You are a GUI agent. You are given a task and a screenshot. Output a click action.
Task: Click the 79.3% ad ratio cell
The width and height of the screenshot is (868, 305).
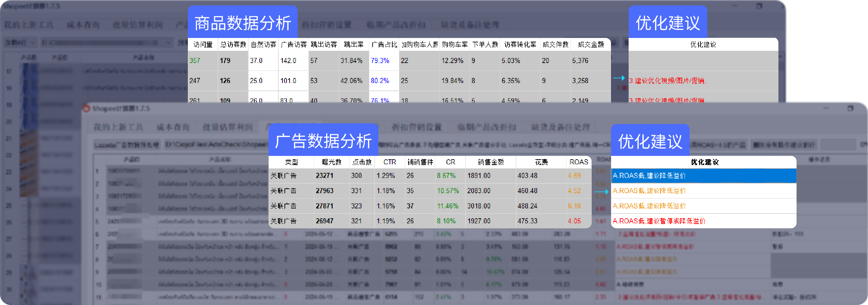pos(380,61)
